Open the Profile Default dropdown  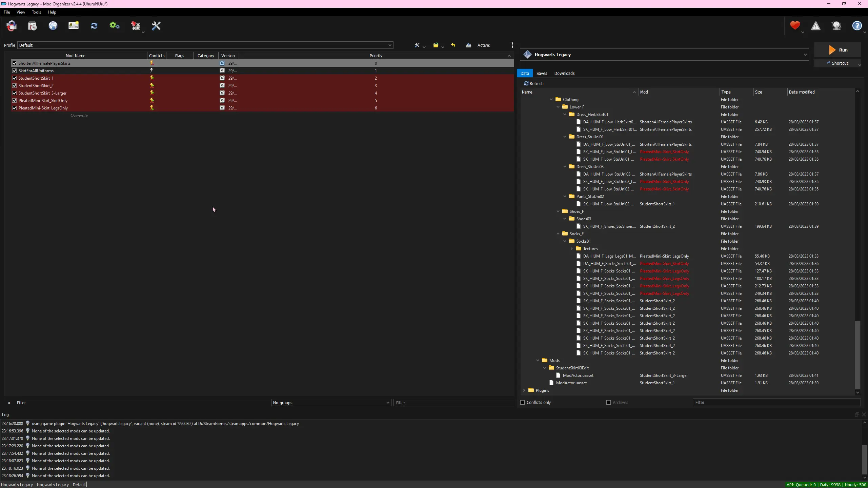pos(205,45)
